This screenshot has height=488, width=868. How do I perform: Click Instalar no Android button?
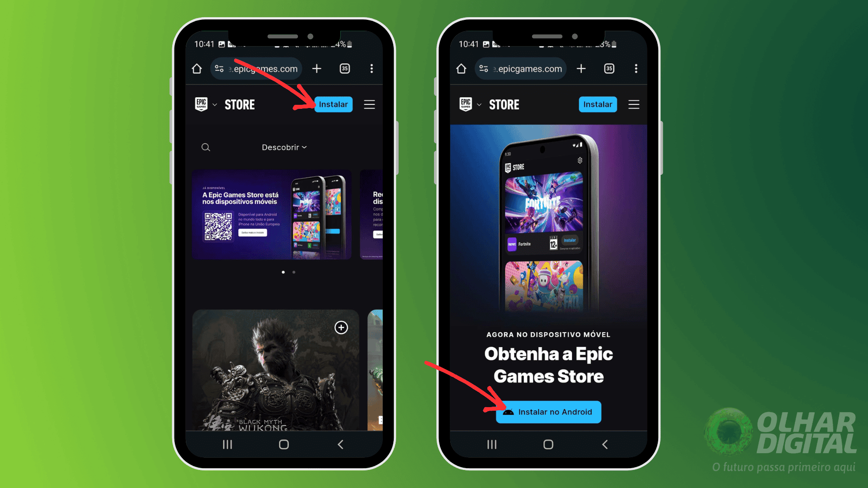(x=548, y=412)
